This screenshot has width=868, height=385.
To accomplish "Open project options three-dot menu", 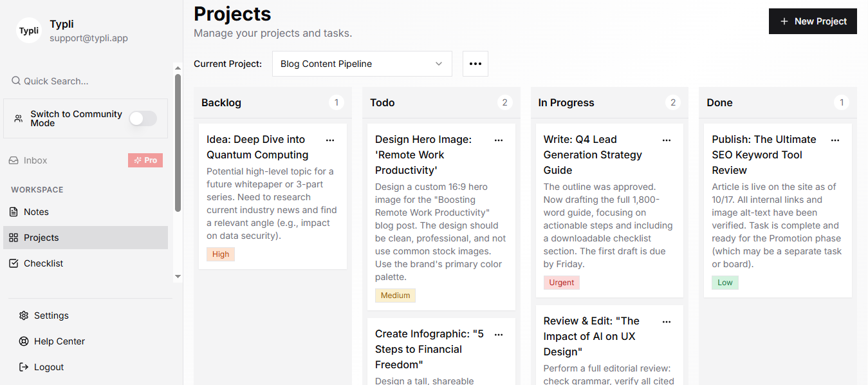I will coord(476,64).
